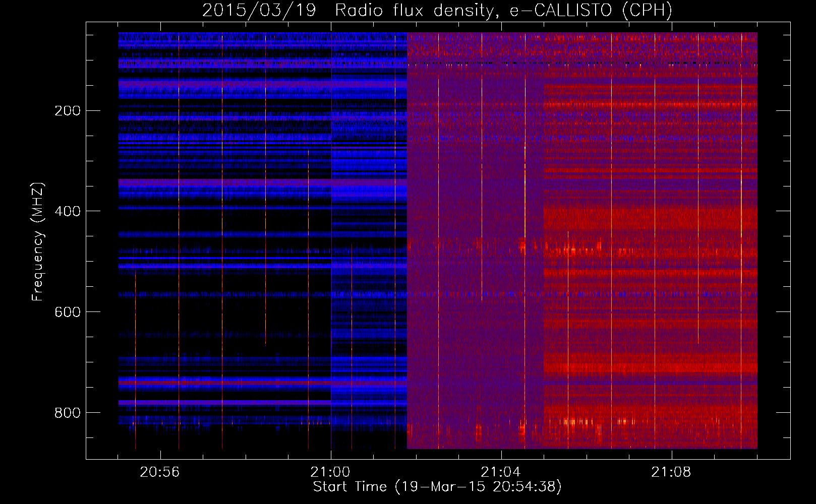Click the 200 frequency tick label
This screenshot has height=504, width=816.
click(67, 111)
